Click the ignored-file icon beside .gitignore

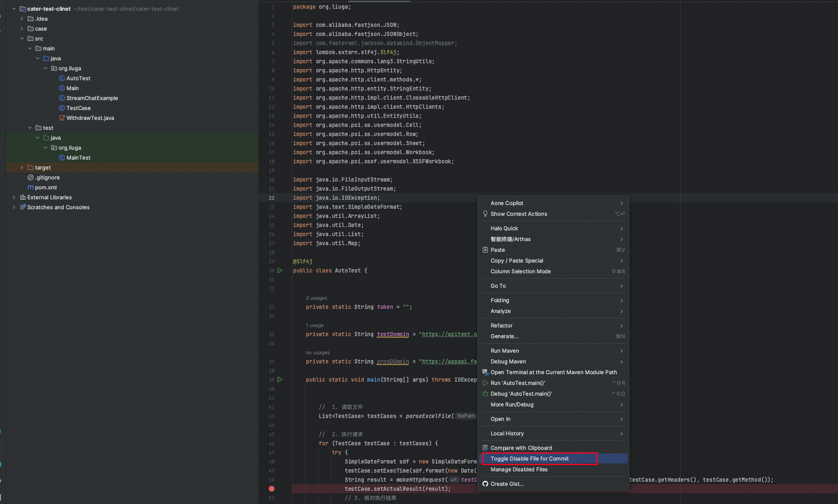point(30,177)
